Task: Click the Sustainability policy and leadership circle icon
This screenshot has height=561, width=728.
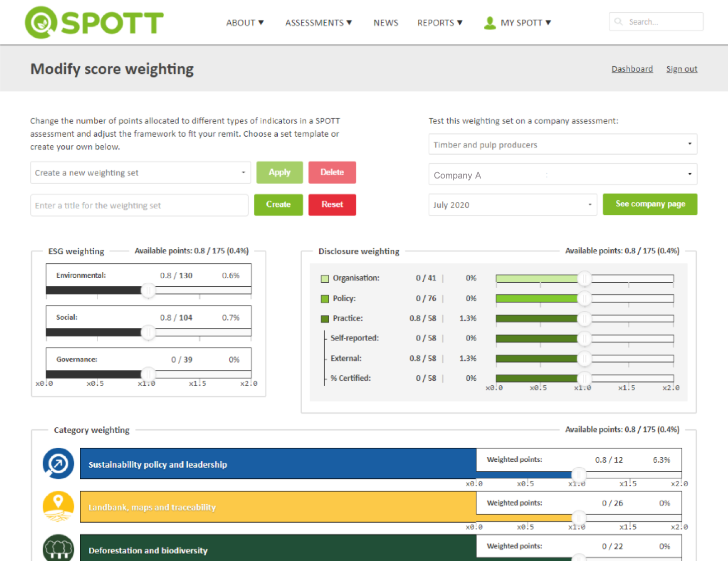Action: tap(57, 463)
